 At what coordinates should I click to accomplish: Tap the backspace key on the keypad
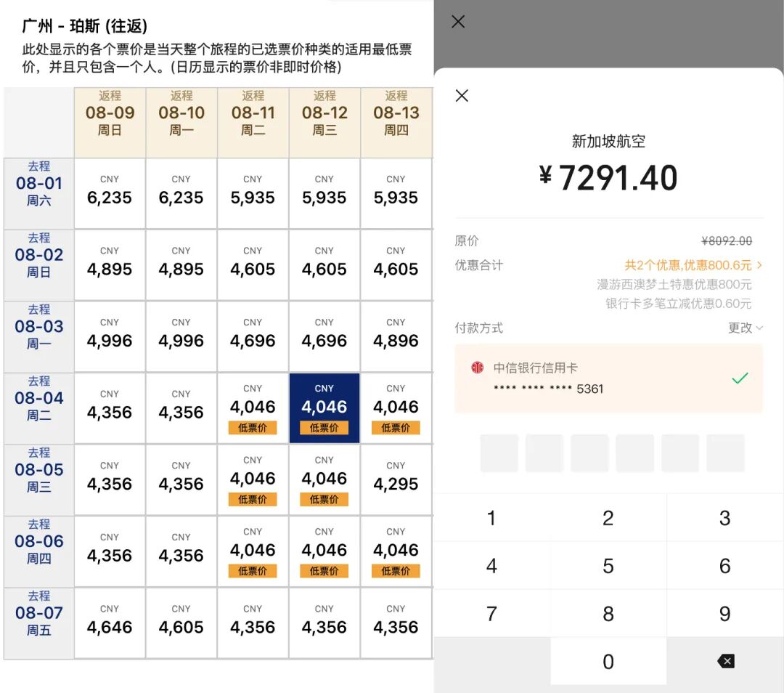point(725,661)
